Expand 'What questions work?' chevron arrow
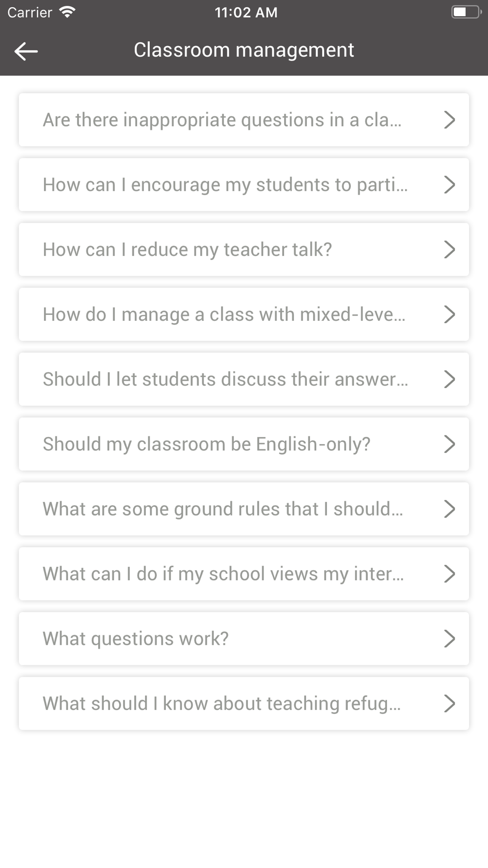 click(x=449, y=639)
